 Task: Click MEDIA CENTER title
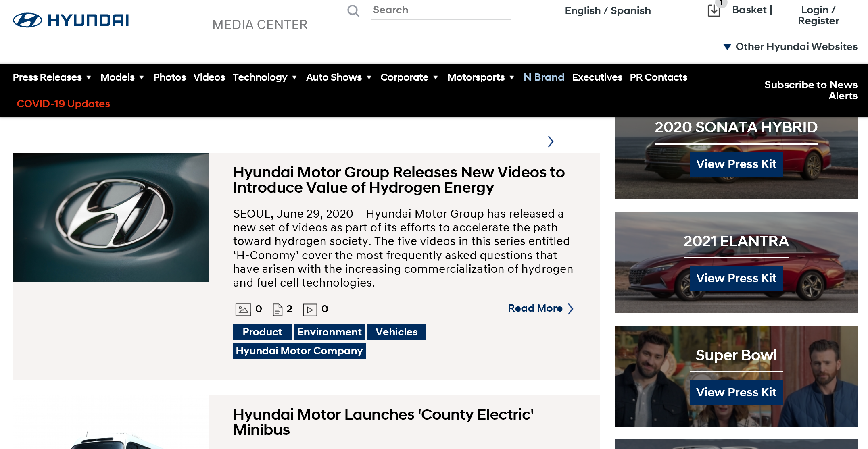click(260, 25)
